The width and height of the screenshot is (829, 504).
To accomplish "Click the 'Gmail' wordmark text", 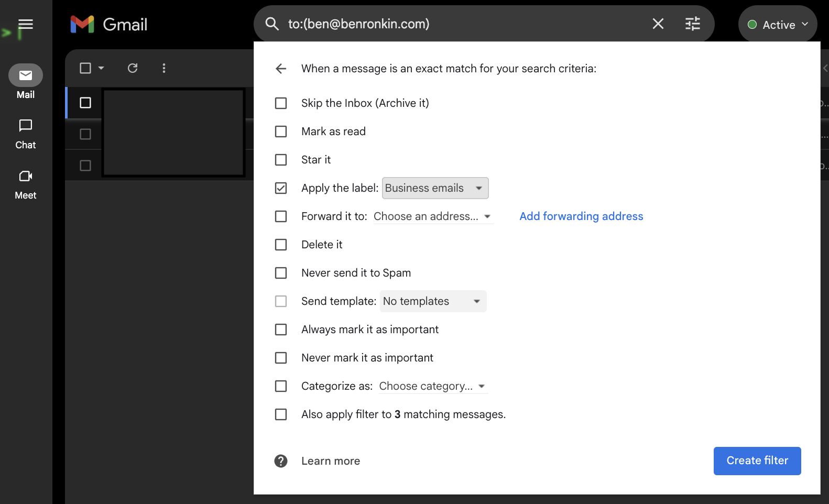I will pyautogui.click(x=125, y=25).
